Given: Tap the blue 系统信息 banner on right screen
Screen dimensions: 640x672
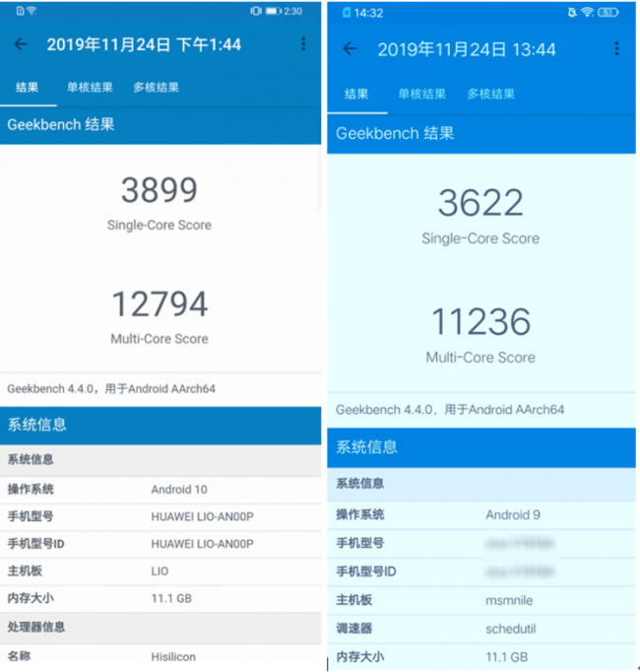Looking at the screenshot, I should click(x=481, y=447).
